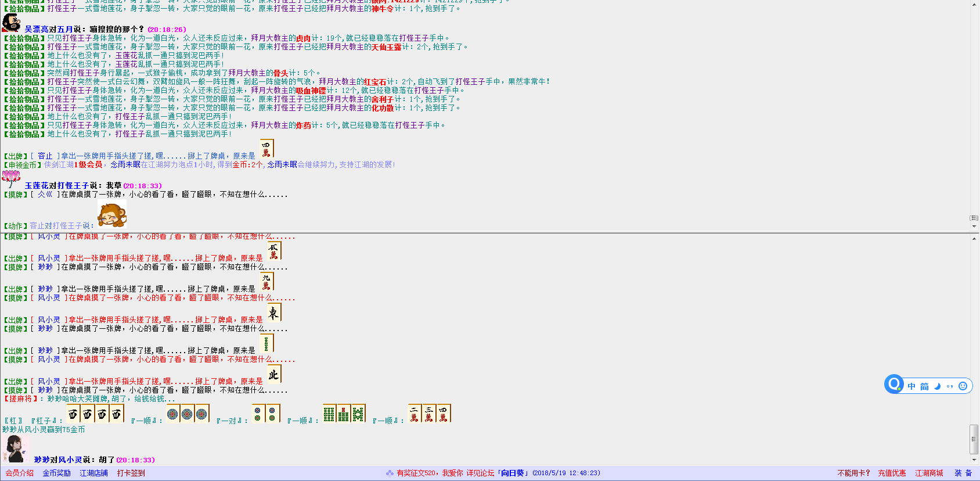The height and width of the screenshot is (481, 980).
Task: Click the 二萬 tile in winning hand
Action: (415, 413)
